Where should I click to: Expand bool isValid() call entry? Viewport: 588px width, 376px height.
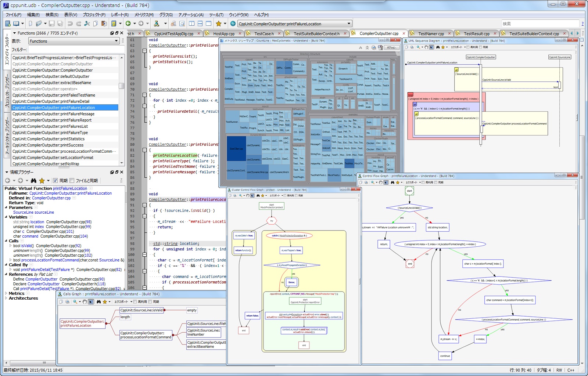click(11, 246)
